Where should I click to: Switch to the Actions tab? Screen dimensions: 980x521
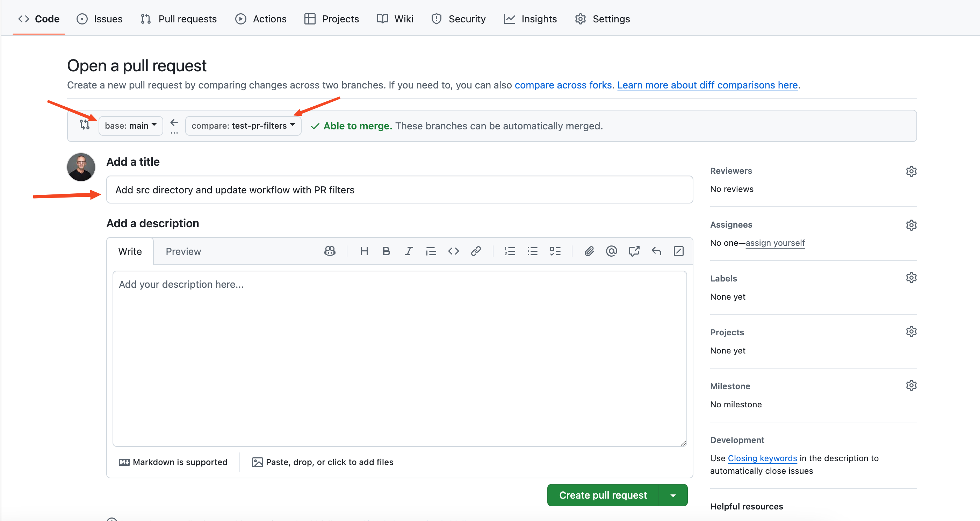point(261,19)
